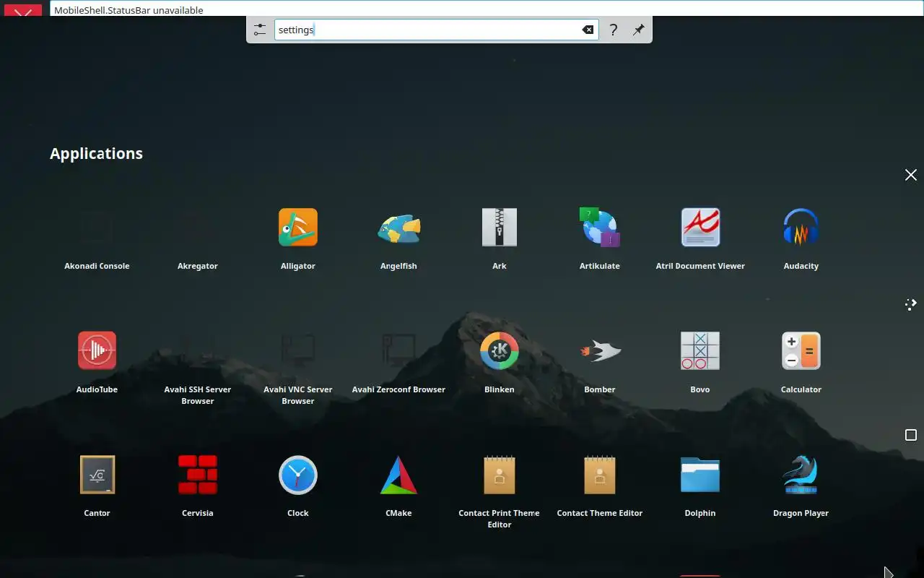The width and height of the screenshot is (924, 578).
Task: Launch Blinken colorful wheel icon
Action: tap(500, 350)
